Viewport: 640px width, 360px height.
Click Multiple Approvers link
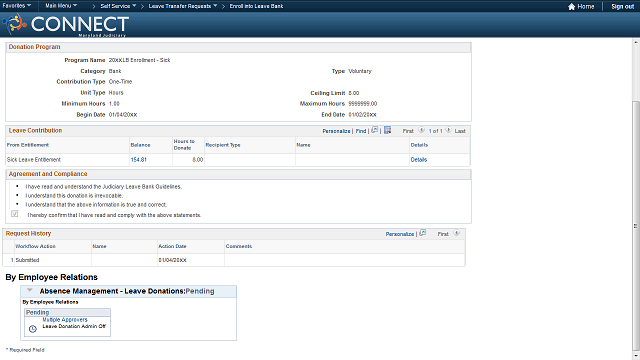pos(65,320)
